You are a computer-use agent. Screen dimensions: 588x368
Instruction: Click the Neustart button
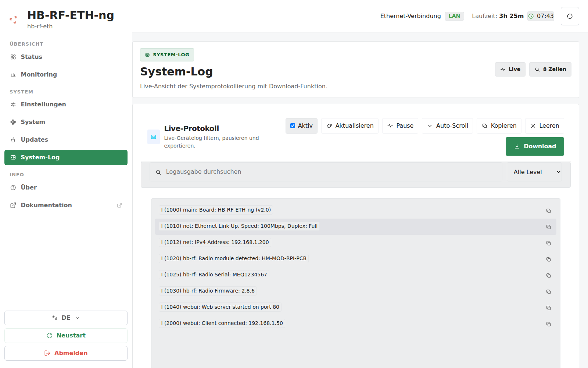click(66, 336)
